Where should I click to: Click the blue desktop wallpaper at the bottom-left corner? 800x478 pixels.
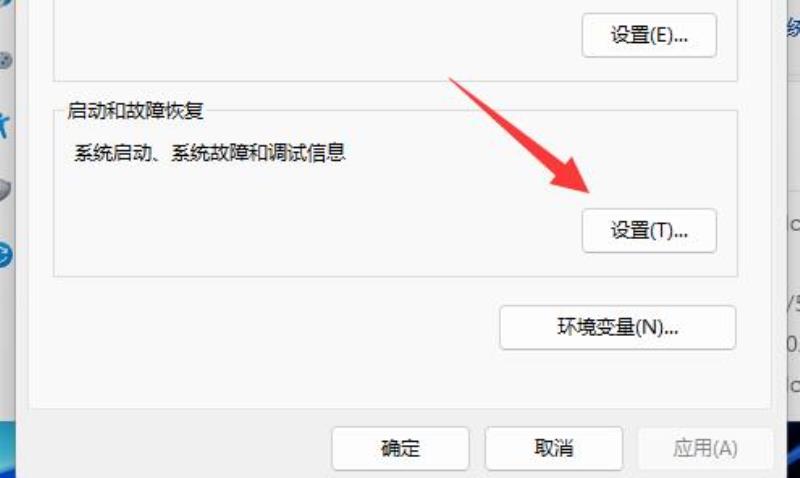(7, 449)
